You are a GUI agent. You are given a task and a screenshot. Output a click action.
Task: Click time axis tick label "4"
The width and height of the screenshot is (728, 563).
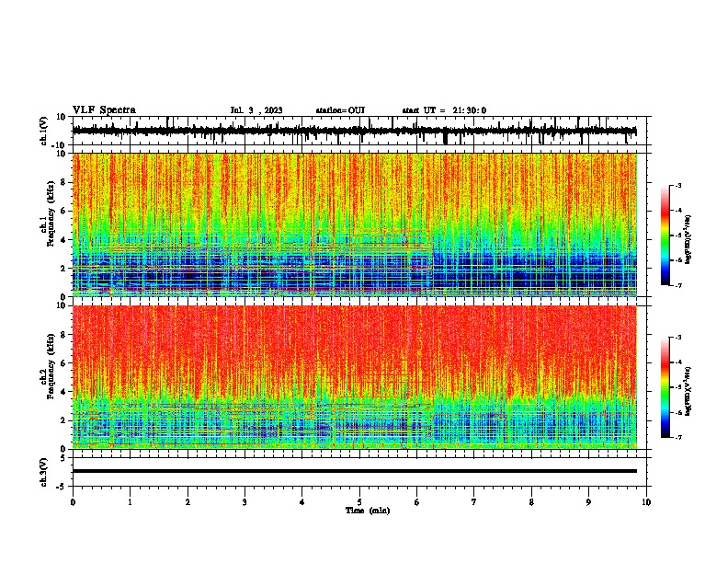pyautogui.click(x=302, y=502)
